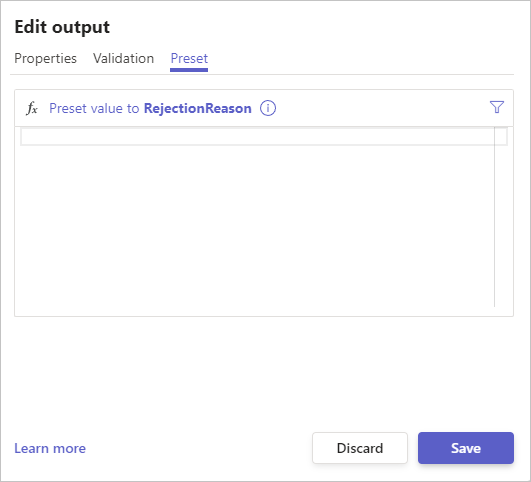Click the bold RejectionReason label
Image resolution: width=531 pixels, height=482 pixels.
point(198,108)
